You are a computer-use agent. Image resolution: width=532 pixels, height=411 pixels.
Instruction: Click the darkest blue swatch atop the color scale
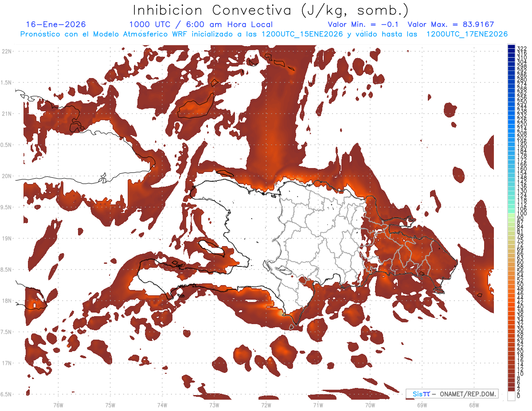click(511, 47)
